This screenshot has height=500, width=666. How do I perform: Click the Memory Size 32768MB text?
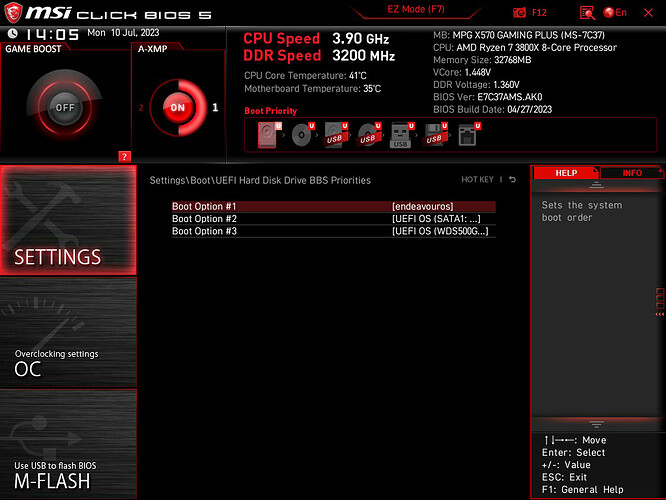(x=482, y=60)
